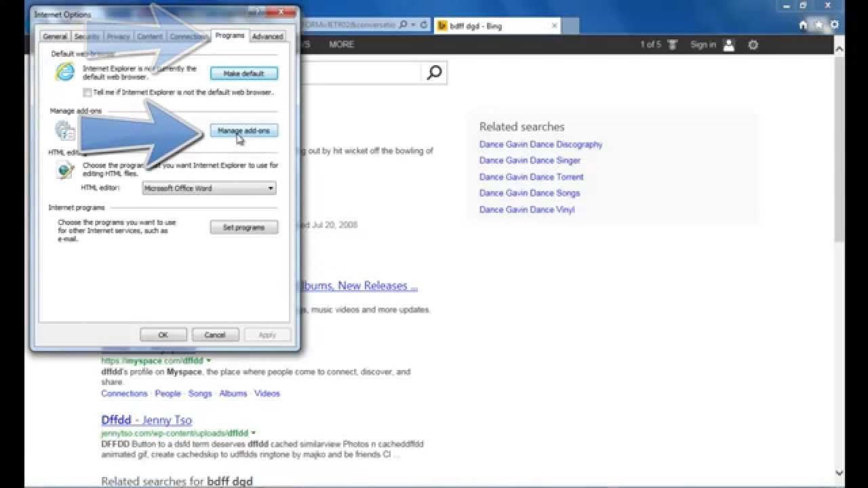The image size is (868, 488).
Task: Open the address bar autocomplete dropdown arrow
Action: click(x=413, y=25)
